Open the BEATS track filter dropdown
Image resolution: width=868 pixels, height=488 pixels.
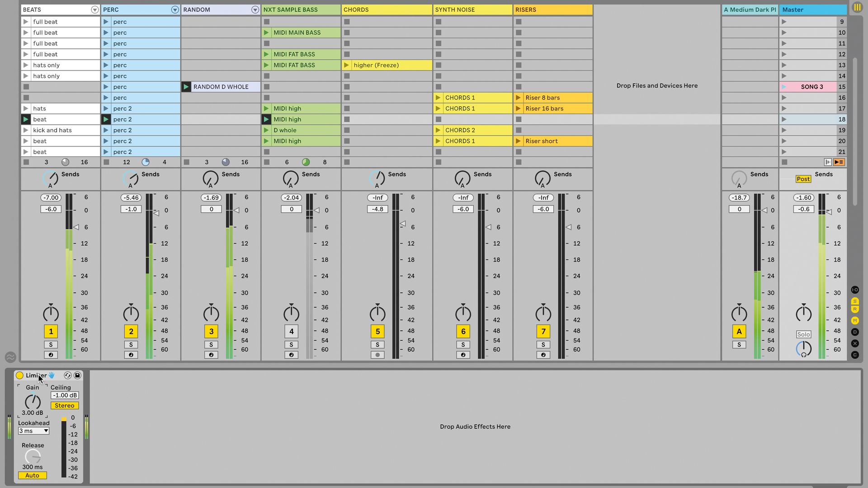point(95,9)
